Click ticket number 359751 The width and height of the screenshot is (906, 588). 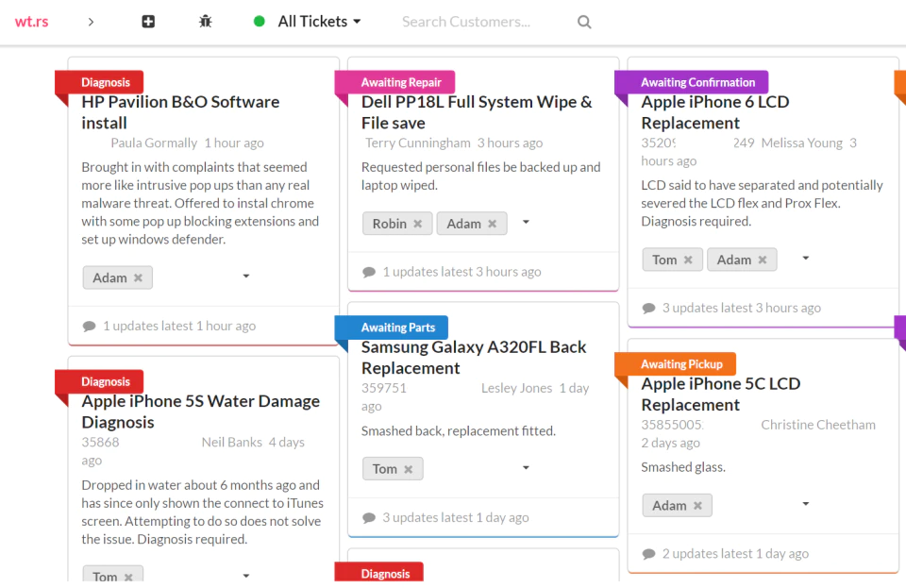(x=384, y=388)
